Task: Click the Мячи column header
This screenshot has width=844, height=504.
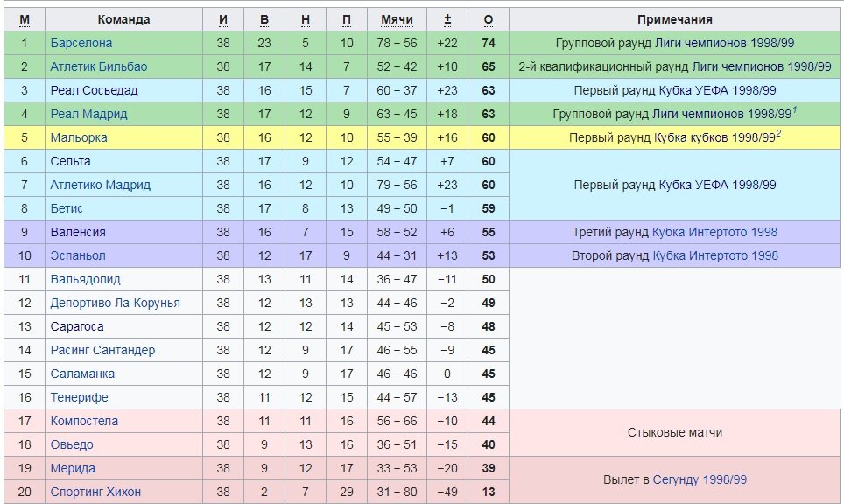Action: pyautogui.click(x=397, y=20)
